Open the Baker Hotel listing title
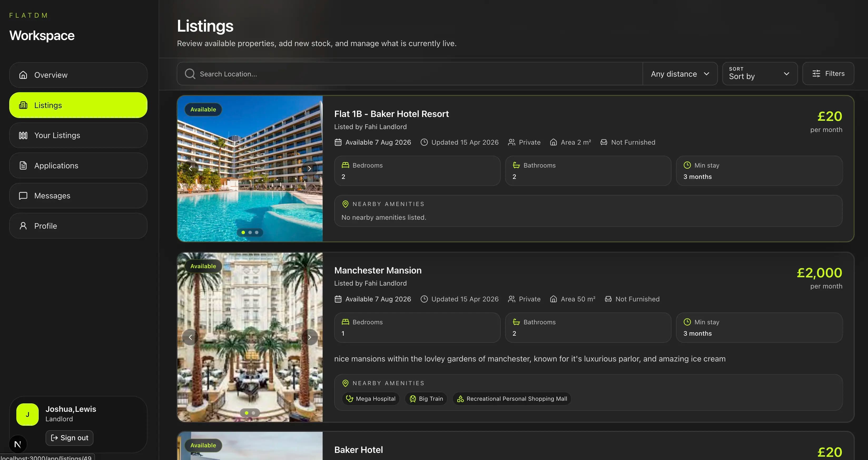This screenshot has width=868, height=460. click(358, 450)
